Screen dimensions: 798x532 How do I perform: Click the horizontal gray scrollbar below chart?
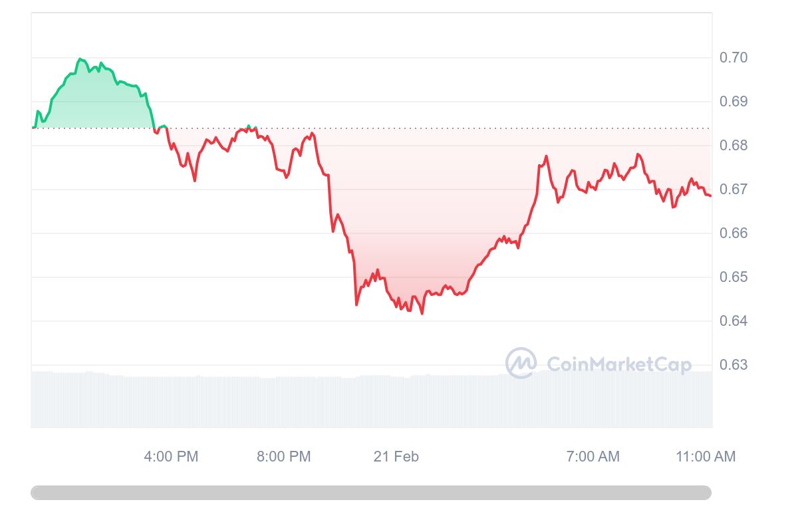[x=371, y=493]
